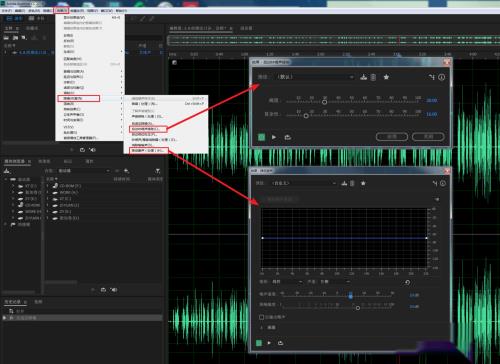The height and width of the screenshot is (364, 500).
Task: Toggle loop preview in Hiss Reduction dialog
Action: (x=280, y=343)
